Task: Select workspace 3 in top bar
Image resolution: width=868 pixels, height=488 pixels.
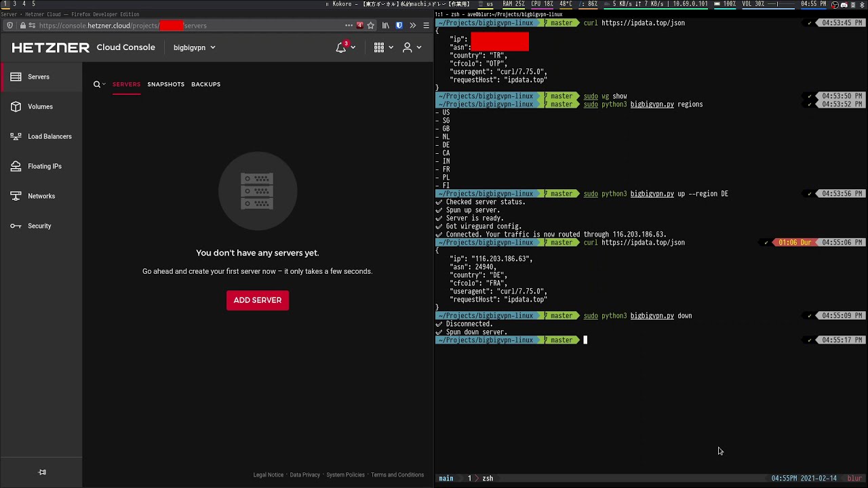Action: click(15, 4)
